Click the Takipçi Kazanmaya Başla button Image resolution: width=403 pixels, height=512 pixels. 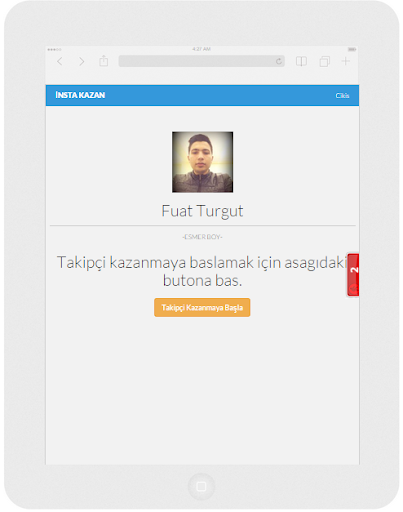202,307
